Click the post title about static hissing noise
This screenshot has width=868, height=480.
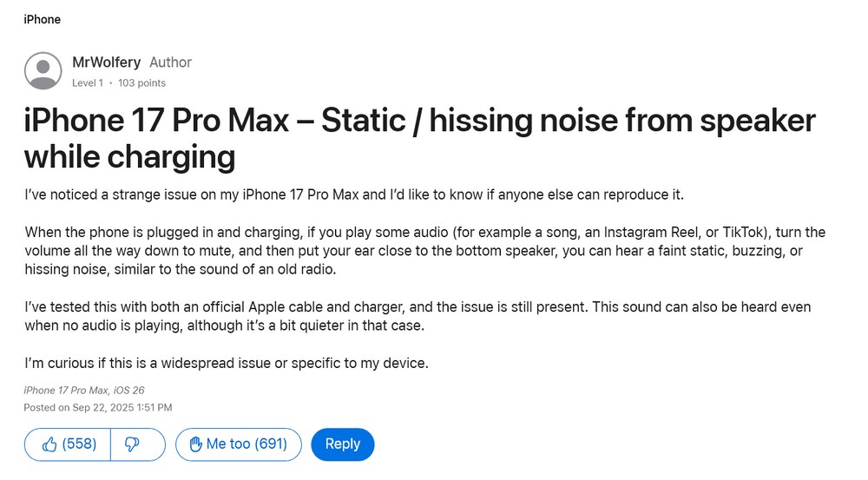click(x=420, y=121)
